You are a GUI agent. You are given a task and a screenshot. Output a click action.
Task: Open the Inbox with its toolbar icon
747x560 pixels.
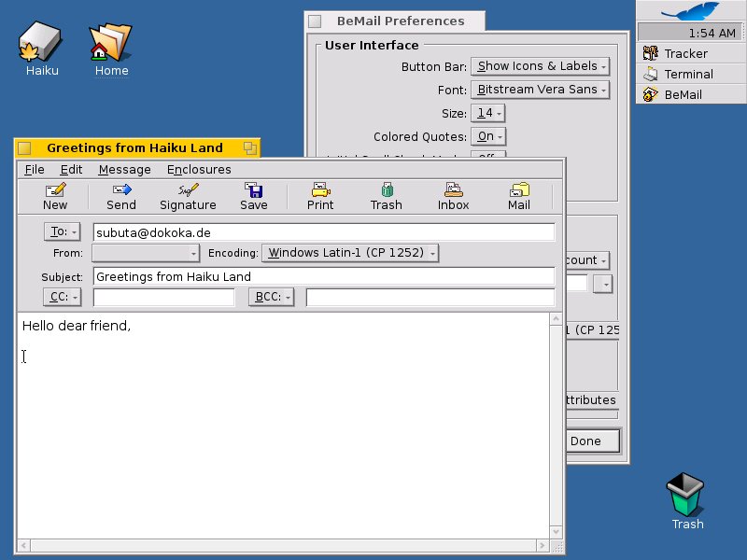coord(452,193)
